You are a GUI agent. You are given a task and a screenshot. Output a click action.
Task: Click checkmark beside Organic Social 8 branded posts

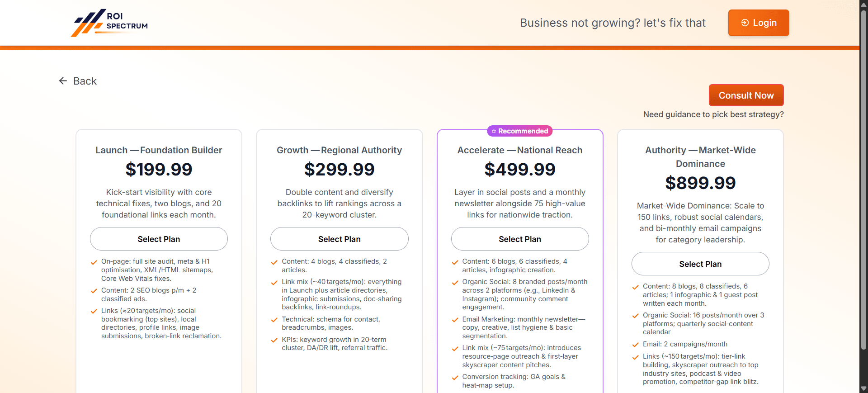coord(455,283)
